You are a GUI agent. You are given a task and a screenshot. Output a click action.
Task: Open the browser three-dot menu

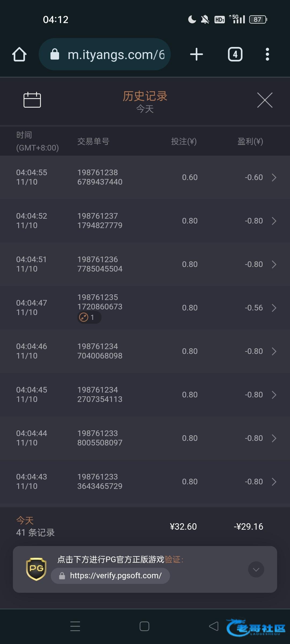(x=267, y=54)
